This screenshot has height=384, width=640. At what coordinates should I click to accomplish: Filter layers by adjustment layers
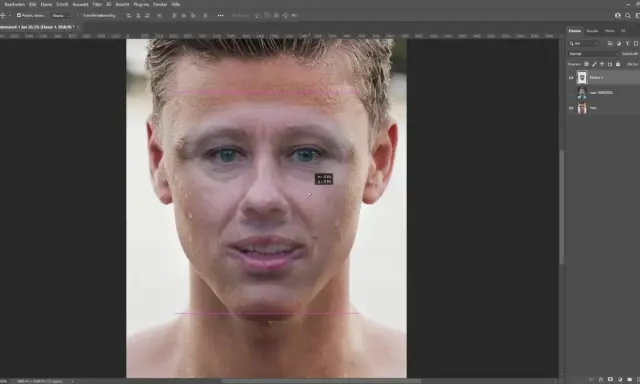coord(619,43)
